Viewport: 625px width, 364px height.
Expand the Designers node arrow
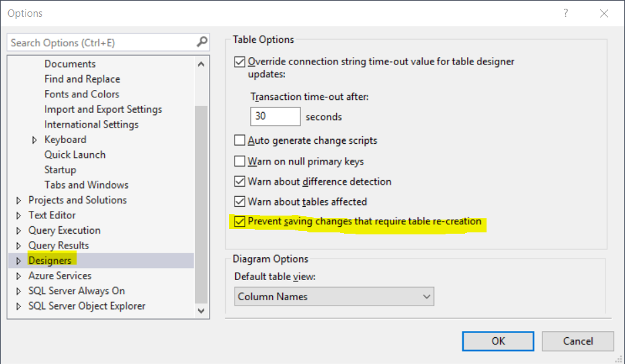pyautogui.click(x=18, y=261)
